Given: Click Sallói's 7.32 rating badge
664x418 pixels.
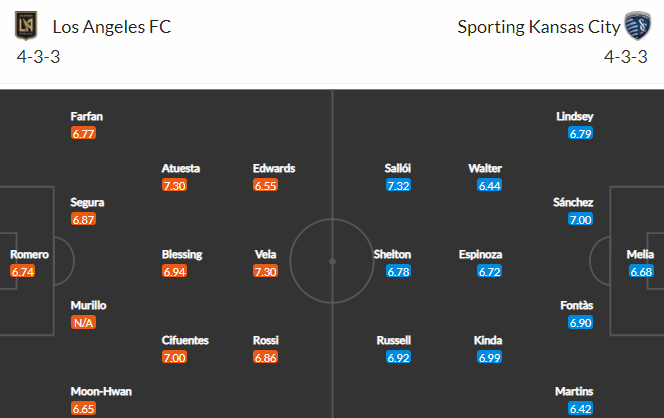Looking at the screenshot, I should 398,185.
